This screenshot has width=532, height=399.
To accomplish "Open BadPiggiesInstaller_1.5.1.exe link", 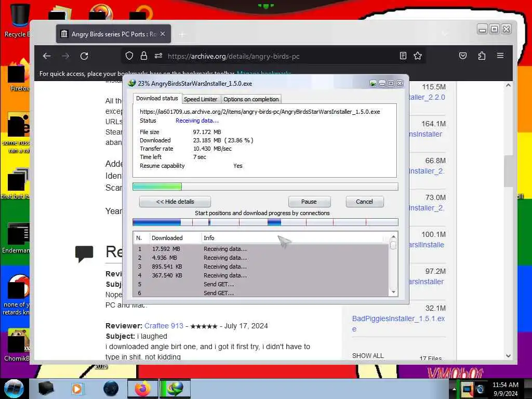I will click(398, 324).
